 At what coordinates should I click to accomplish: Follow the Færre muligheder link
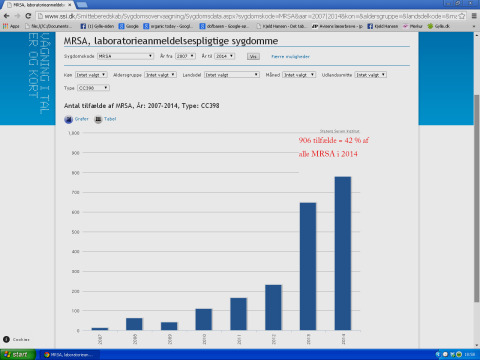290,57
